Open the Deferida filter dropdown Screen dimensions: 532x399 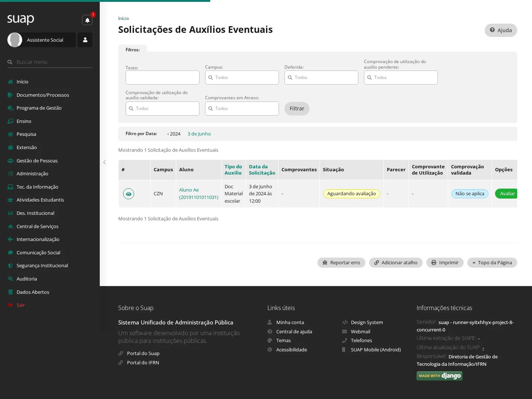[x=321, y=78]
